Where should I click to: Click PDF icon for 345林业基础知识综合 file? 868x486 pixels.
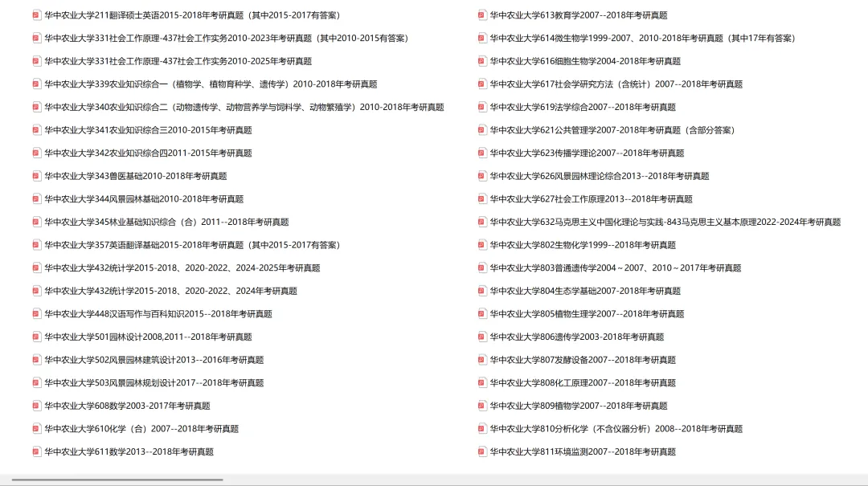(36, 222)
